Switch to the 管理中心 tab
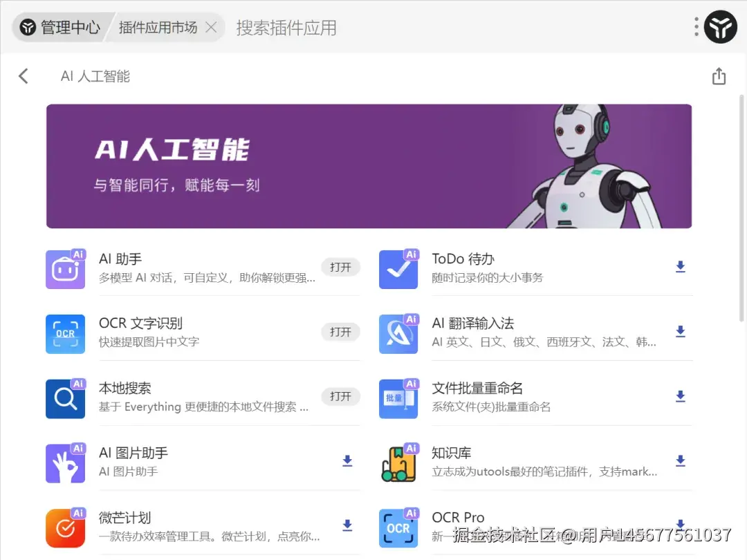Viewport: 747px width, 560px height. [x=62, y=27]
